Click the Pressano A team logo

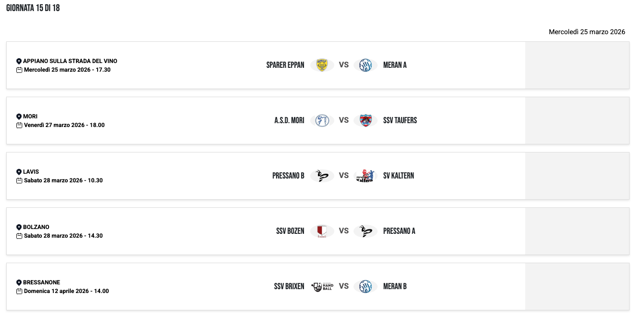365,231
